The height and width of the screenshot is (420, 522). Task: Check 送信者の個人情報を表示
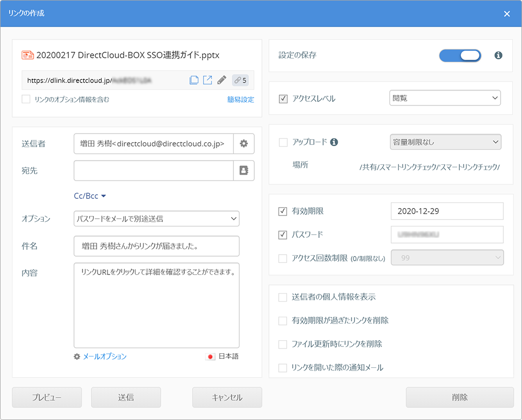(283, 297)
